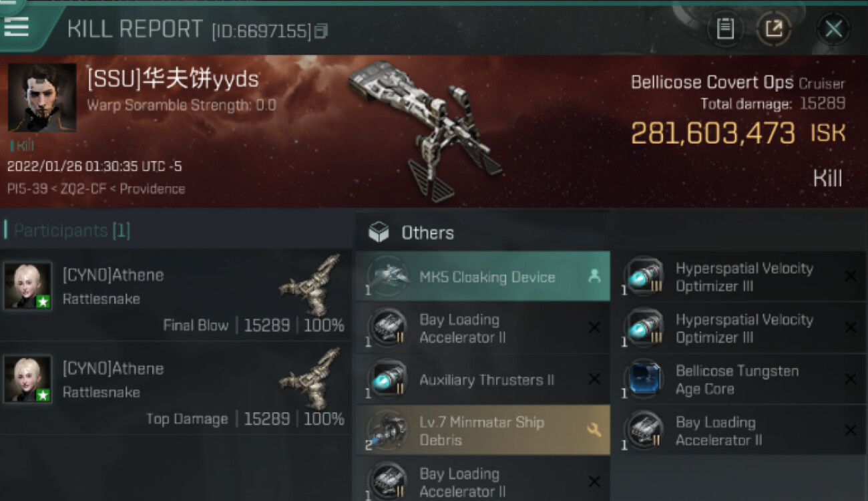Click the wrench icon on Ship Debris row
Image resolution: width=868 pixels, height=501 pixels.
pos(594,430)
